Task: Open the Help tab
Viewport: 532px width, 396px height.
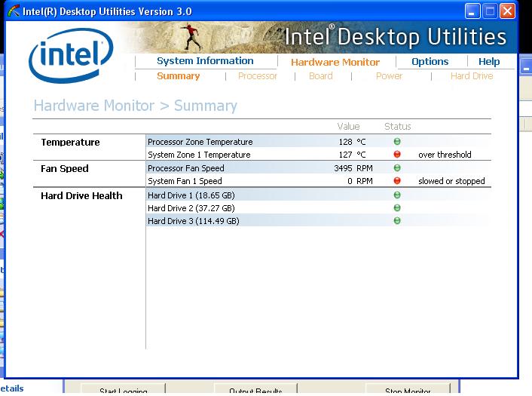Action: (x=489, y=61)
